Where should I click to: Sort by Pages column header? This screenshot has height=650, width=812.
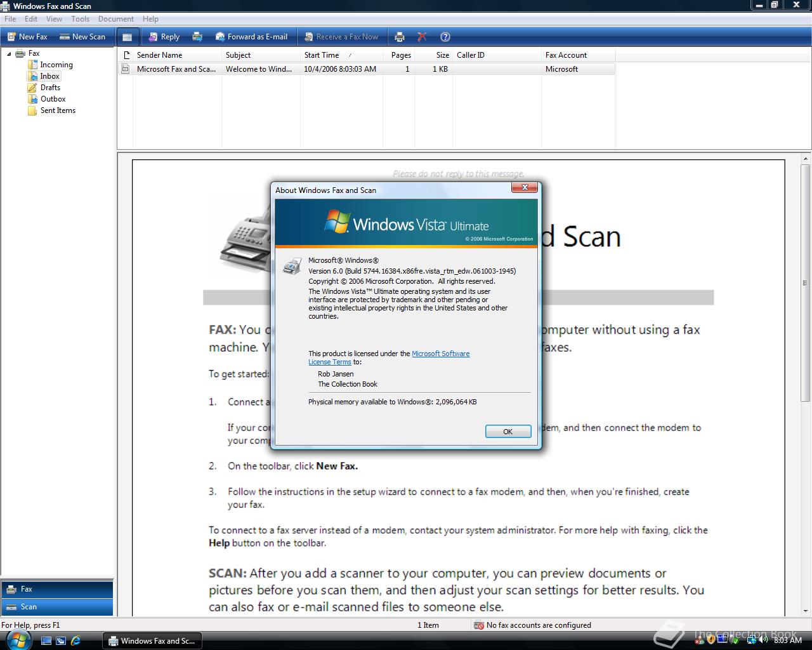click(x=398, y=55)
